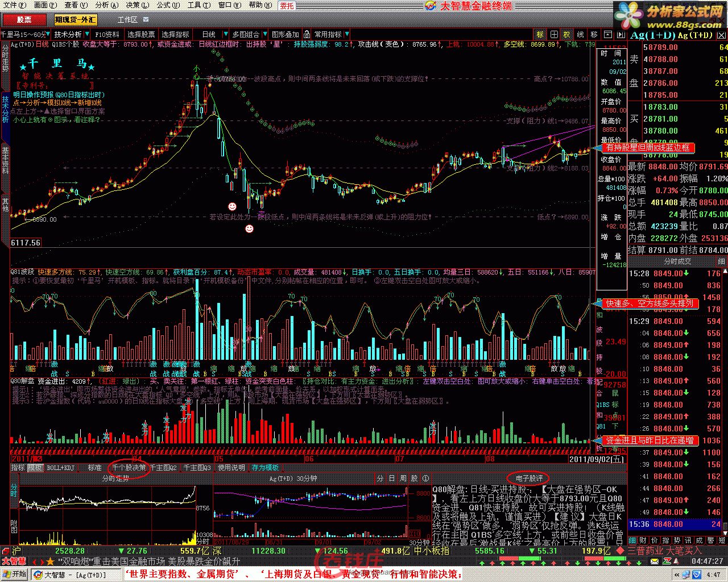Click the 电子股评 panel header
Screen dimensions: 728x582
(530, 479)
